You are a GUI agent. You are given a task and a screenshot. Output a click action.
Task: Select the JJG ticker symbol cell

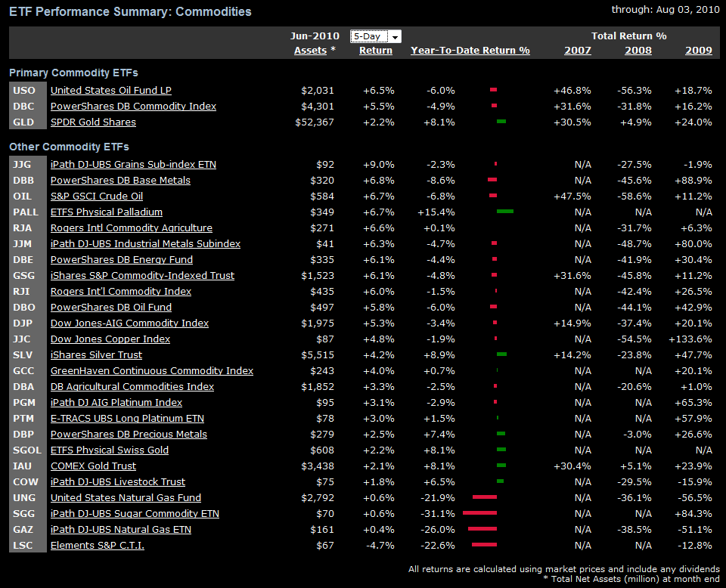click(28, 165)
